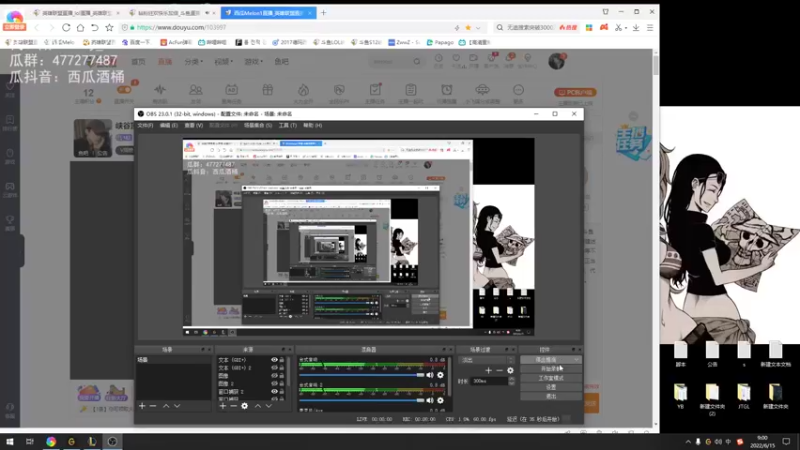Open the OBS 场景集合(S) menu
The width and height of the screenshot is (800, 450).
pyautogui.click(x=258, y=126)
